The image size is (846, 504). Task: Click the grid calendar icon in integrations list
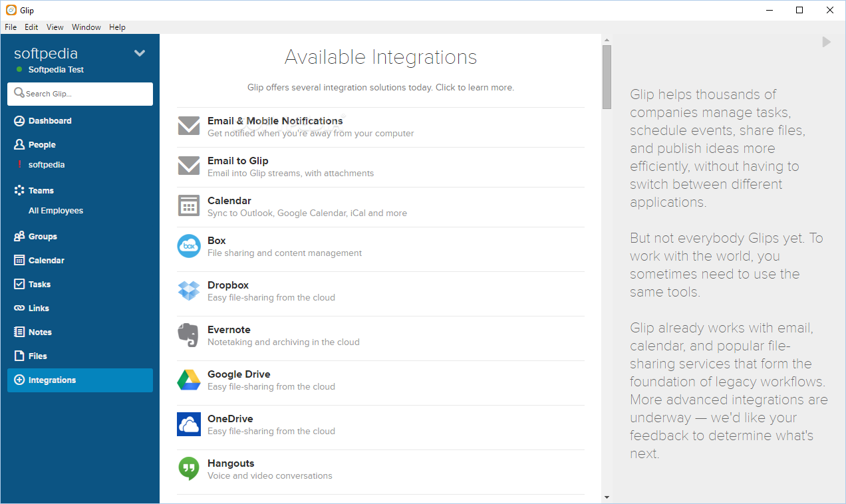pyautogui.click(x=189, y=205)
